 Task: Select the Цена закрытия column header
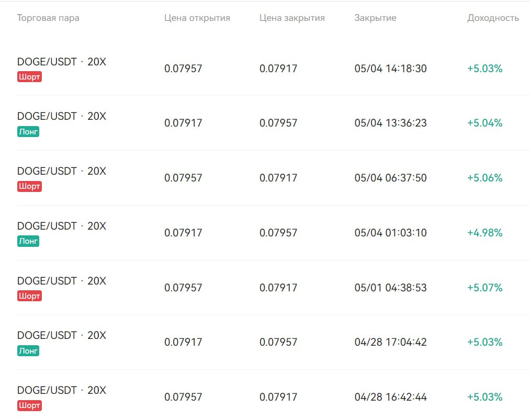pyautogui.click(x=292, y=18)
